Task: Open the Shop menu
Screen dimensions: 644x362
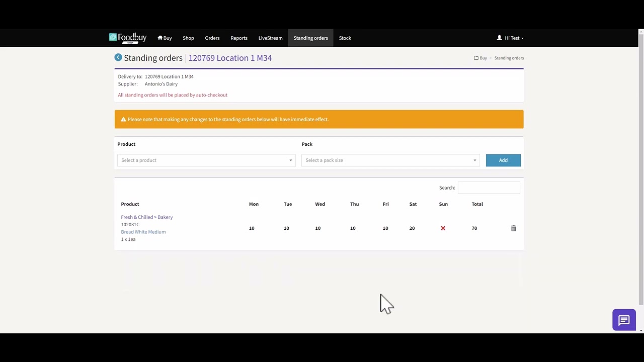Action: click(188, 38)
